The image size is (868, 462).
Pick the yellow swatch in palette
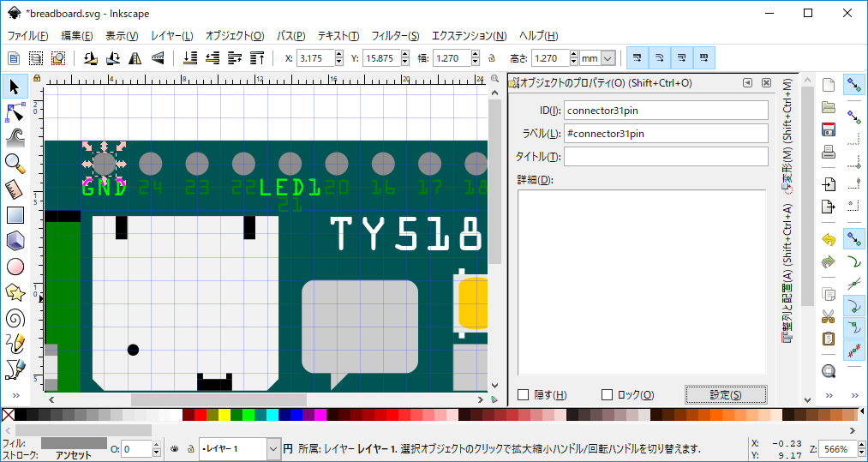coord(224,416)
